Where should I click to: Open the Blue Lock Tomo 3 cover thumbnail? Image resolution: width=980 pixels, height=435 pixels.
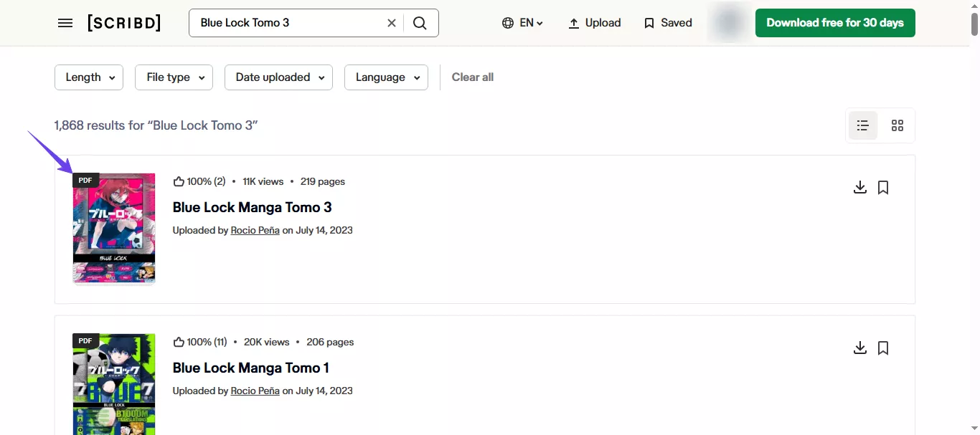[x=113, y=228]
